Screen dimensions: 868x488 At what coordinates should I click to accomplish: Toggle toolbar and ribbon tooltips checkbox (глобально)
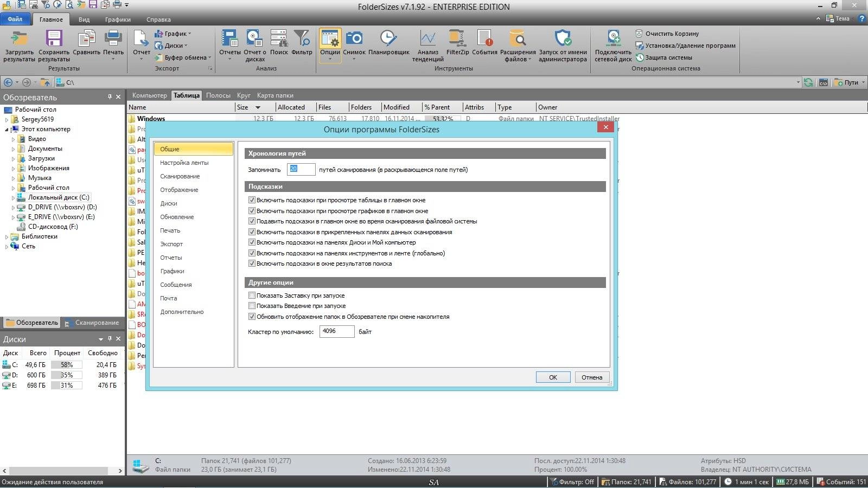(252, 253)
